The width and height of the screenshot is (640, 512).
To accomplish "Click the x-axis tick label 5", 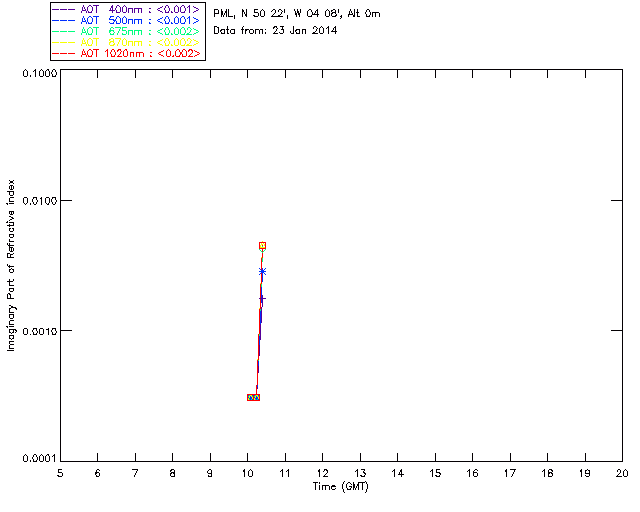I will tap(60, 473).
